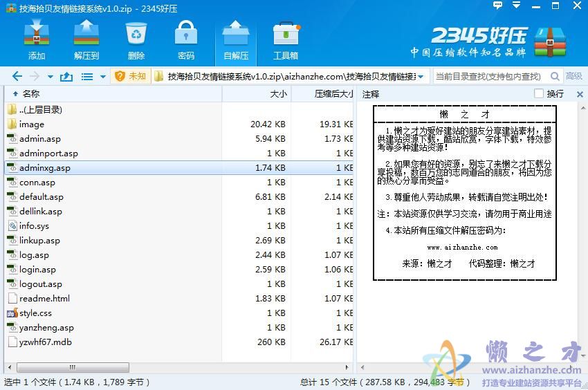Open the title bar main menu dropdown icon
The height and width of the screenshot is (390, 588).
point(516,6)
